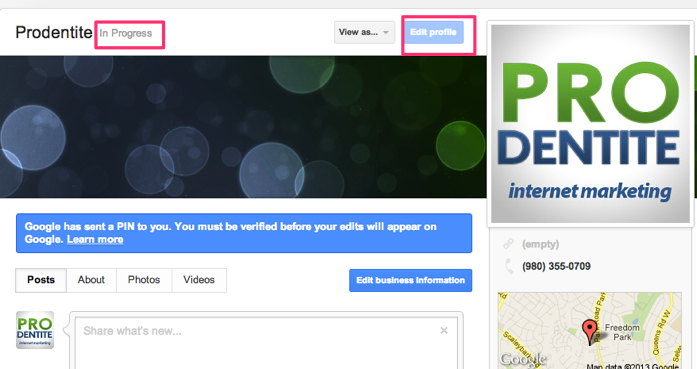Click the link chain icon beside (empty)
Screen dimensions: 697x369
[508, 244]
